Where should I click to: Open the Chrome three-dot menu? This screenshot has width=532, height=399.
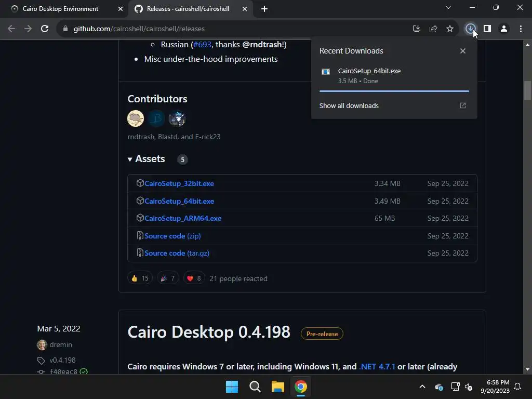[x=521, y=29]
